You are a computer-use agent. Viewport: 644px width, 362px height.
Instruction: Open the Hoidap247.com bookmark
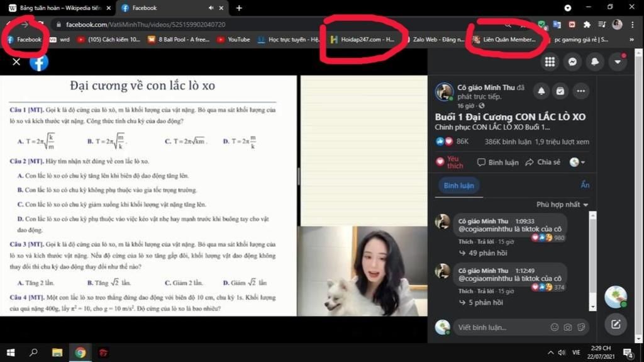click(x=363, y=40)
